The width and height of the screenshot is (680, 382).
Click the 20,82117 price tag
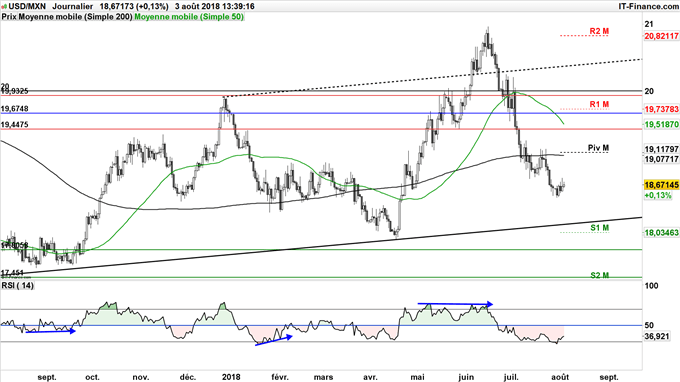[x=661, y=36]
